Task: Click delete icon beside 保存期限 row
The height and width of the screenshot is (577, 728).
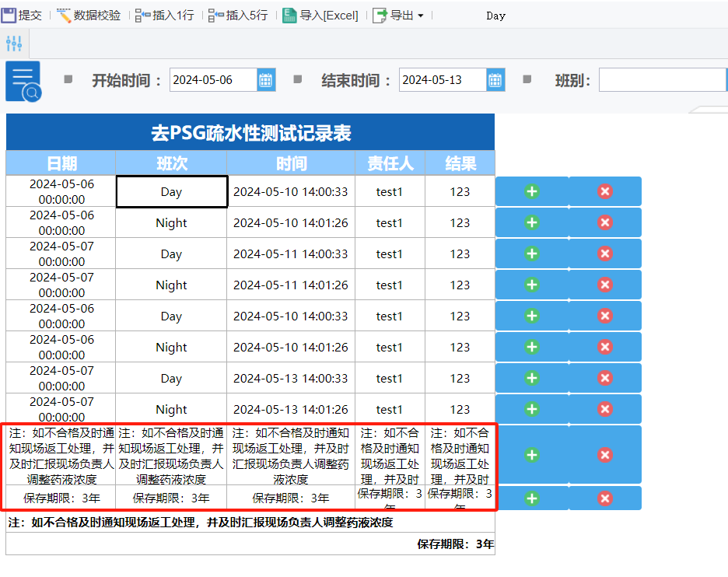Action: pyautogui.click(x=605, y=498)
